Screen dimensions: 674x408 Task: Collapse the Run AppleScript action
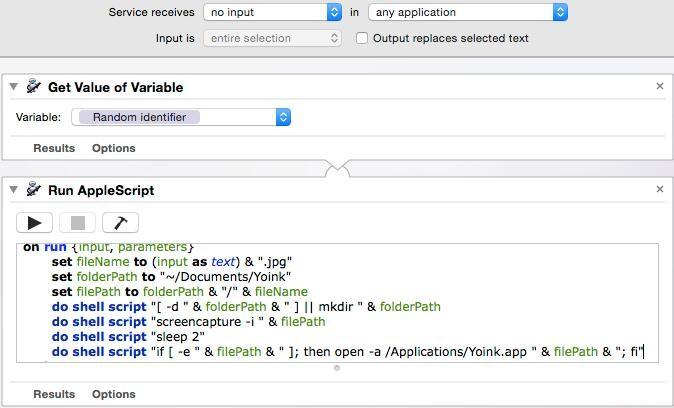tap(14, 190)
